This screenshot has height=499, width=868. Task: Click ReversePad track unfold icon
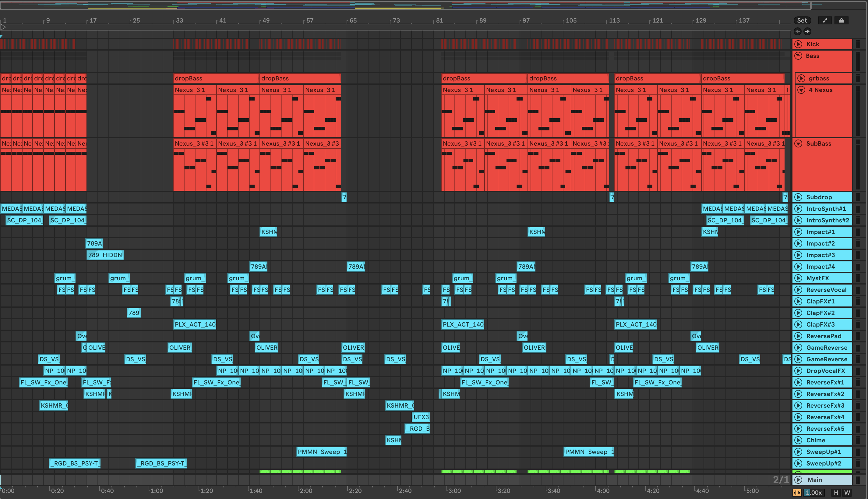(x=798, y=336)
